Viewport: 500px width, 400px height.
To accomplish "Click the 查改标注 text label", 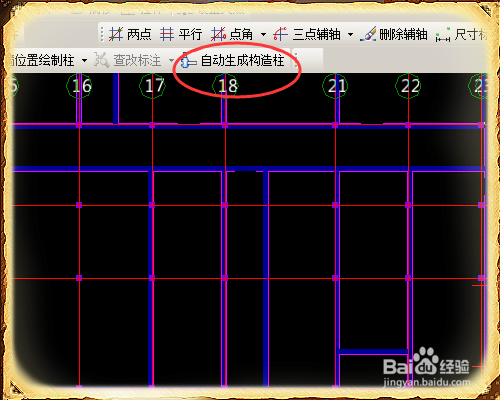I will (x=137, y=60).
